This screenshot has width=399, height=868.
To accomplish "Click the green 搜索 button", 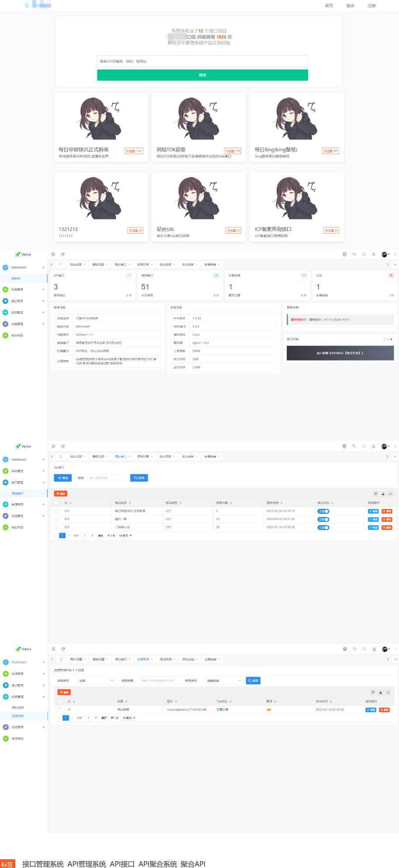I will 202,75.
